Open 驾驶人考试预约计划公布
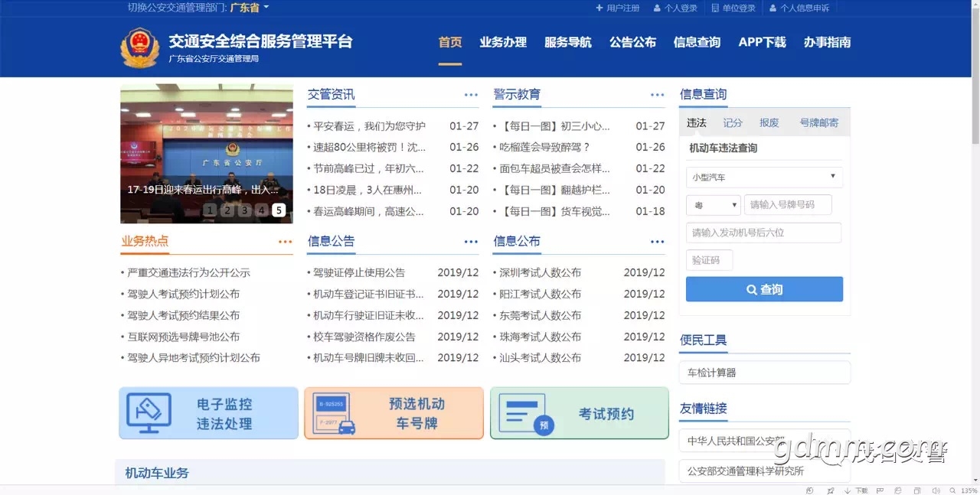This screenshot has width=980, height=495. [183, 294]
